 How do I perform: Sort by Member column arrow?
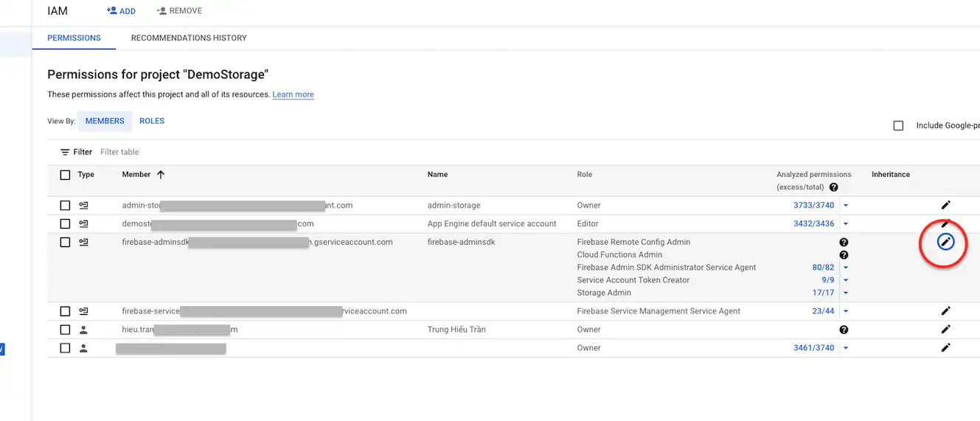[161, 175]
